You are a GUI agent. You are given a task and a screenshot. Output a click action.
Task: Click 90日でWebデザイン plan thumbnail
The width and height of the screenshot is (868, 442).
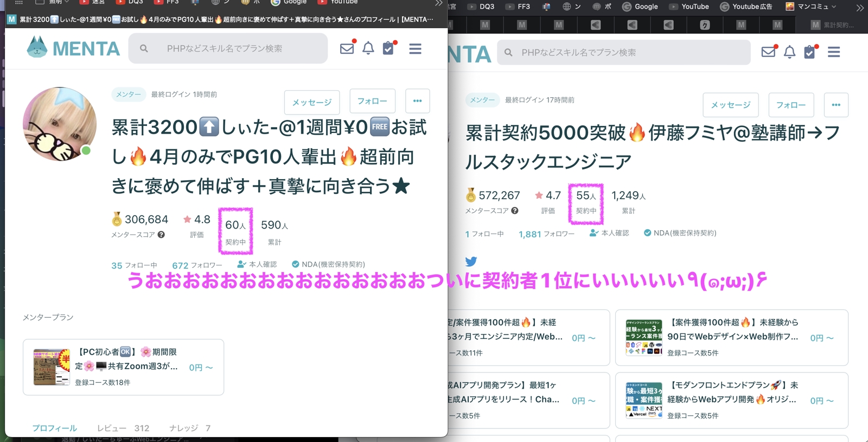(x=644, y=337)
